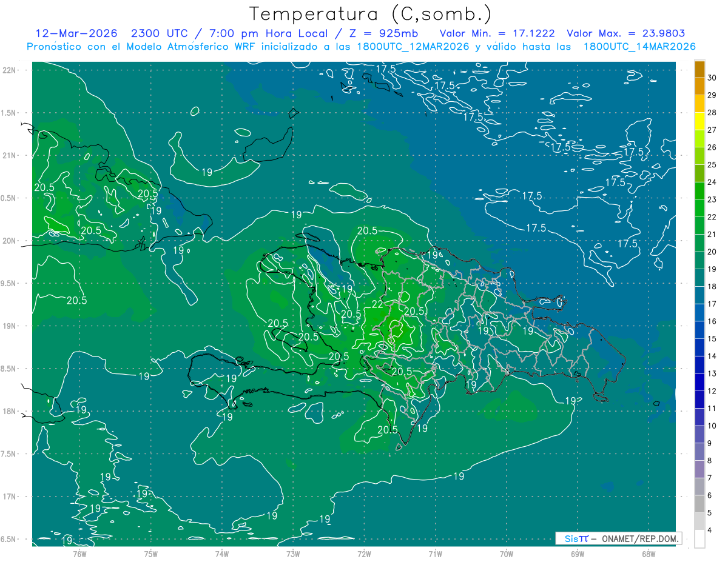Image resolution: width=728 pixels, height=562 pixels.
Task: Click the yellow colorbar swatch between 27 and 28
Action: [x=699, y=121]
